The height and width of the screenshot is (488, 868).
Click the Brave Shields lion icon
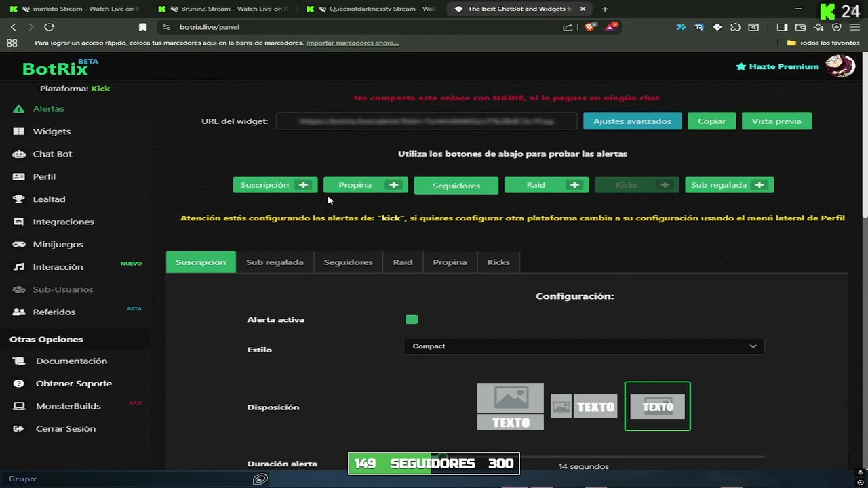(590, 27)
